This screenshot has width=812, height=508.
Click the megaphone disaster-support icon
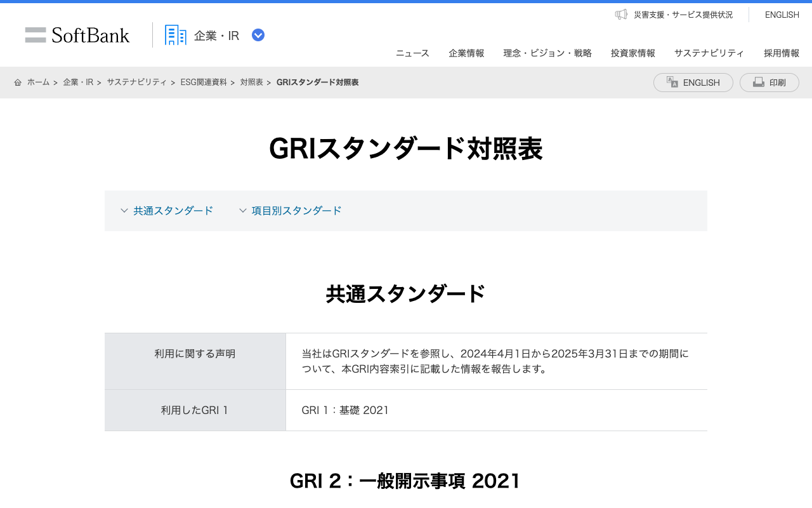(621, 14)
